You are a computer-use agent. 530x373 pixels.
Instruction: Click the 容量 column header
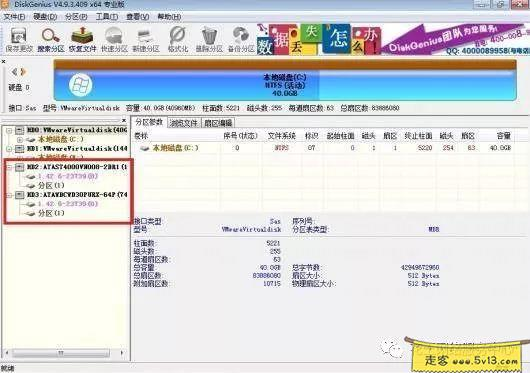(503, 136)
